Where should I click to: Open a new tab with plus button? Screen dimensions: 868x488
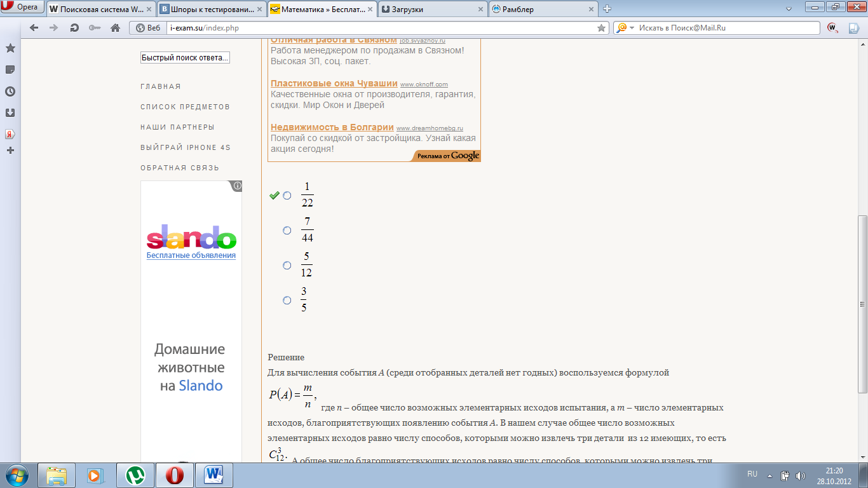tap(607, 9)
